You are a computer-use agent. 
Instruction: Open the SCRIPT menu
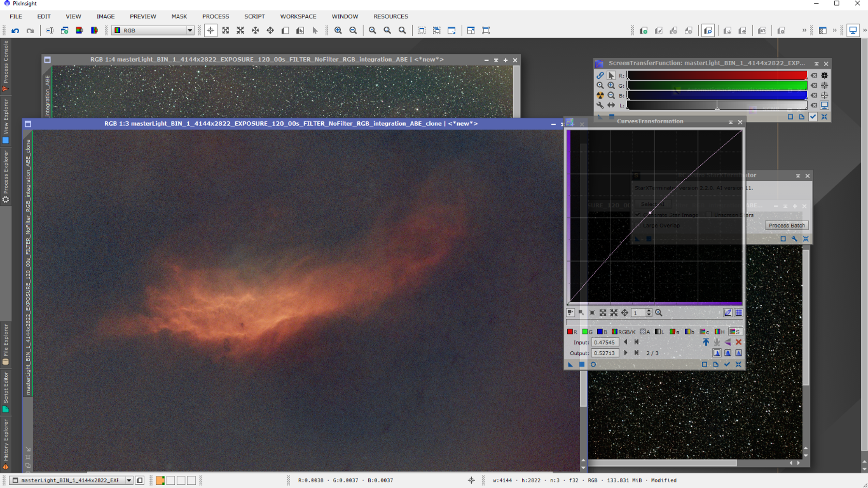click(254, 16)
